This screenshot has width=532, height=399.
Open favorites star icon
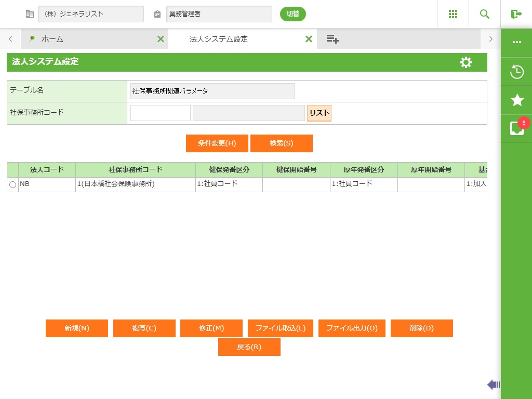coord(516,100)
